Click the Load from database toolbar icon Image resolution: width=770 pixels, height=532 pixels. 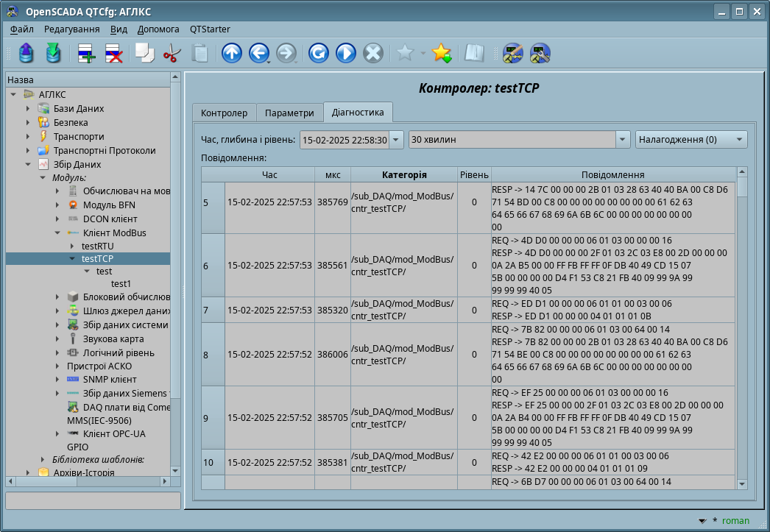[26, 53]
